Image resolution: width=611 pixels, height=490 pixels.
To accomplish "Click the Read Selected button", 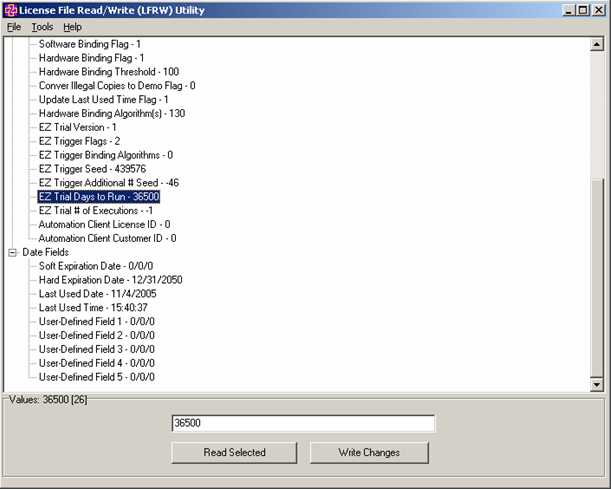I will (234, 453).
